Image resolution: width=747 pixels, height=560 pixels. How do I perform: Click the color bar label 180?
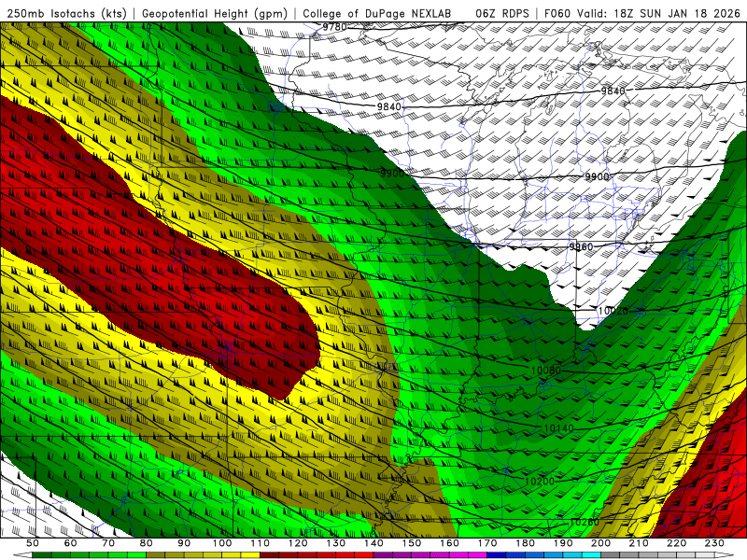coord(525,543)
